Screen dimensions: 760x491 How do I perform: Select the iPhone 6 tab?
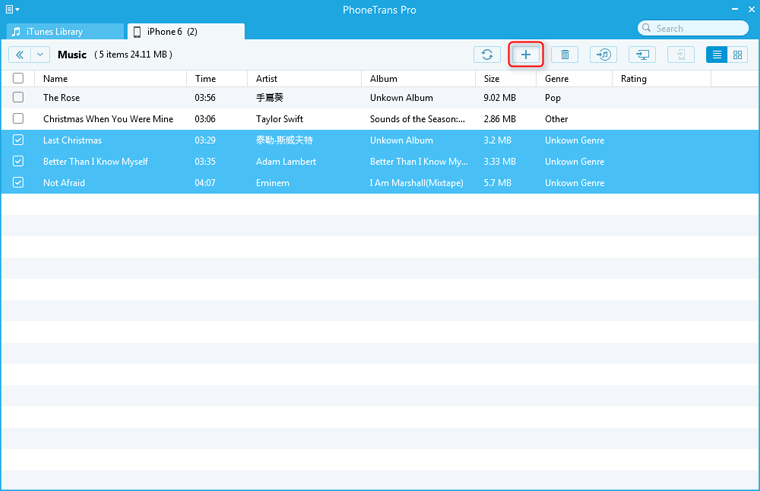[x=185, y=32]
